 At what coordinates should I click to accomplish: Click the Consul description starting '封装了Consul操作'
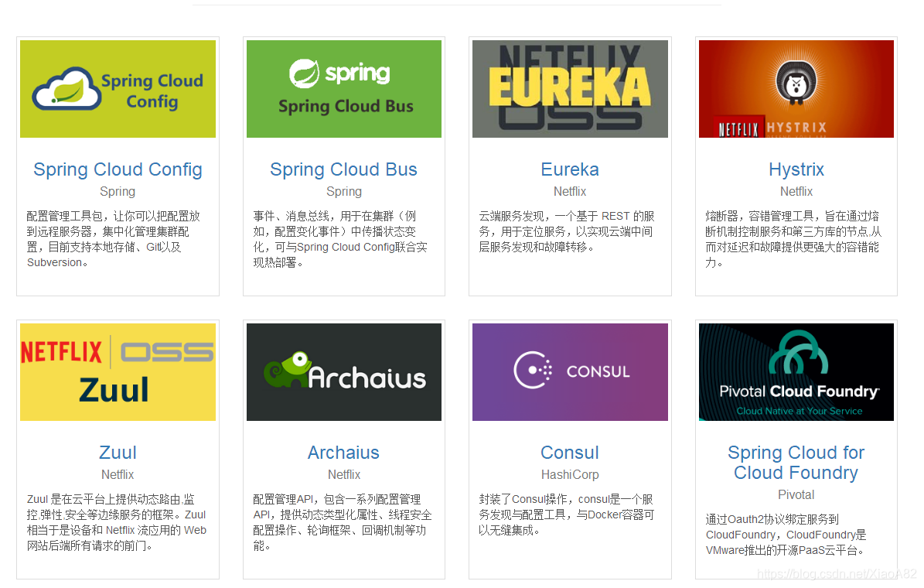click(x=567, y=514)
